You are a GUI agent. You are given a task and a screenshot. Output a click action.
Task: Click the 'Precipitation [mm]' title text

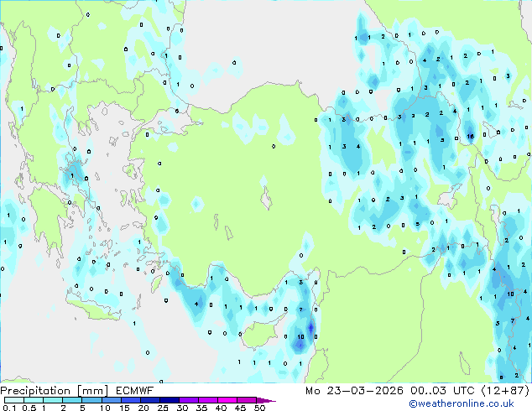click(55, 391)
